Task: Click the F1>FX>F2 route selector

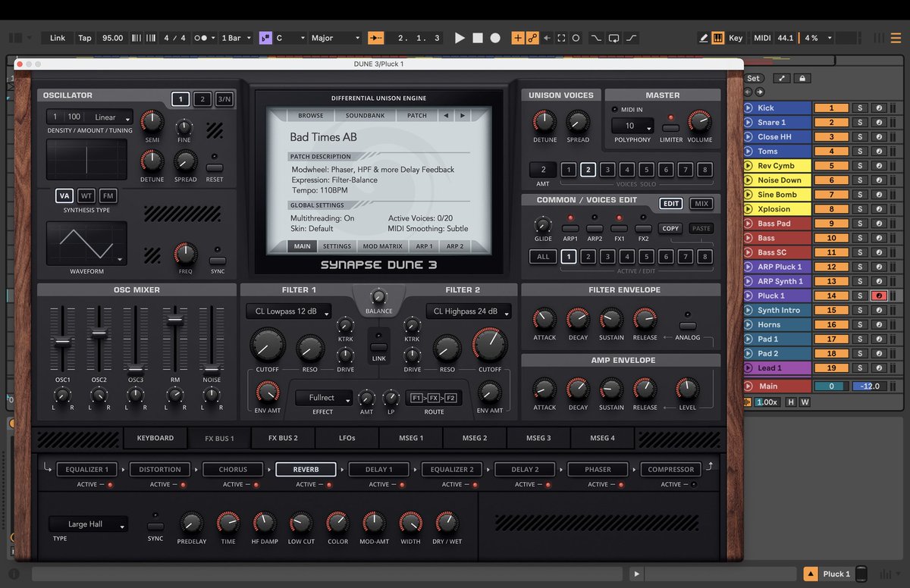Action: coord(434,398)
